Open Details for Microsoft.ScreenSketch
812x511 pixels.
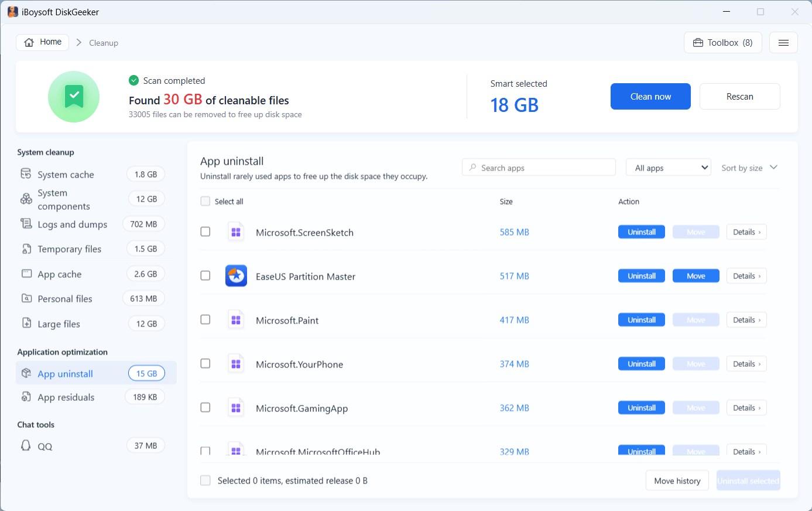[x=746, y=232]
